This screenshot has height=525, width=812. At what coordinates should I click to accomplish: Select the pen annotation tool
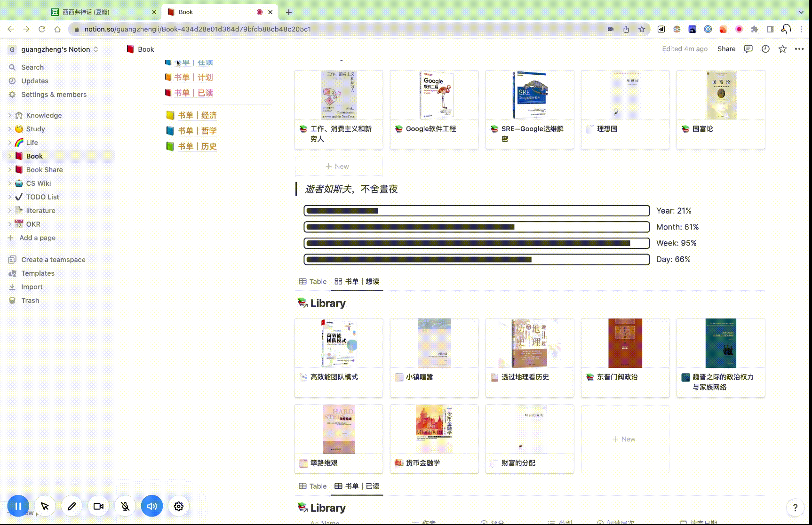coord(72,506)
